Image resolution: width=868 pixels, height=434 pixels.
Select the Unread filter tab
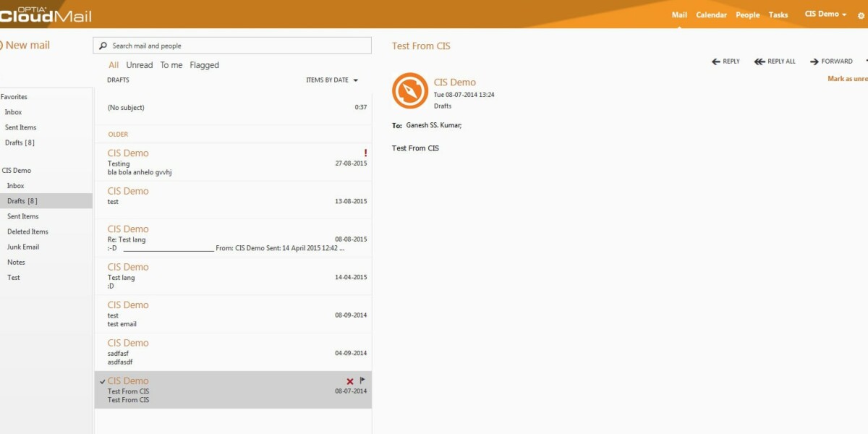pos(139,64)
